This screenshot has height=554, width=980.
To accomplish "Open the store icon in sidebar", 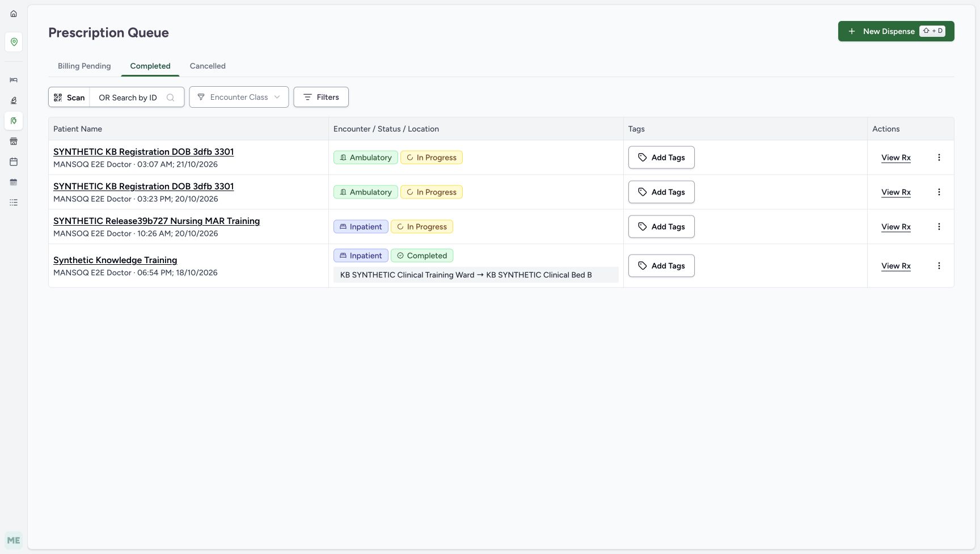I will (x=14, y=141).
